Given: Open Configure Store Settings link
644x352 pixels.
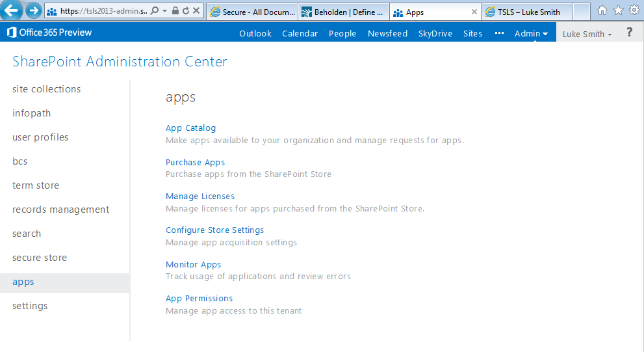Looking at the screenshot, I should 214,230.
